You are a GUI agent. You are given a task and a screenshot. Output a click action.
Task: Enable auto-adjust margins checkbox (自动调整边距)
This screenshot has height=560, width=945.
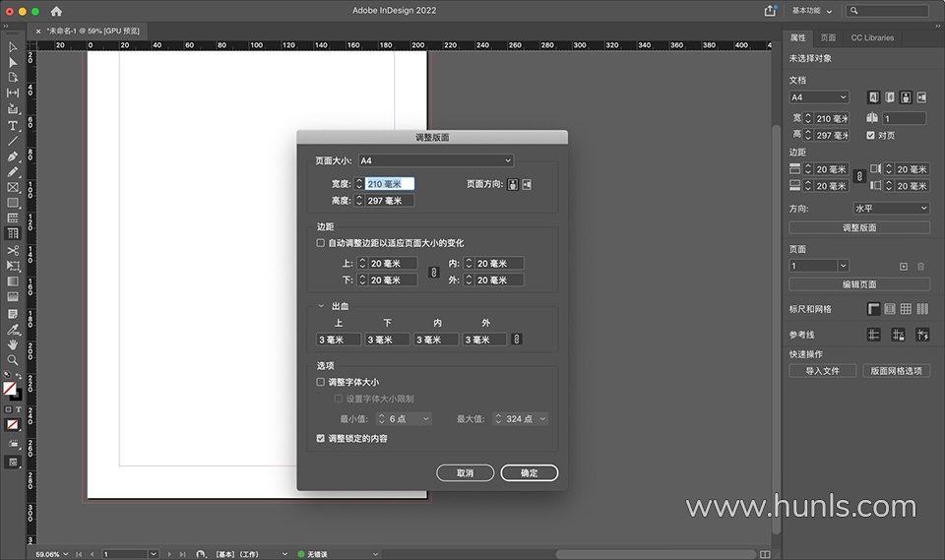pos(321,243)
